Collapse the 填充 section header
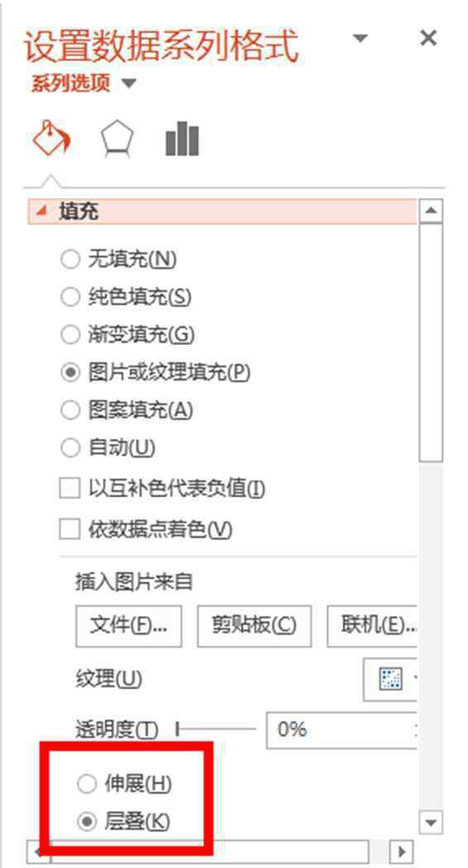 click(221, 212)
